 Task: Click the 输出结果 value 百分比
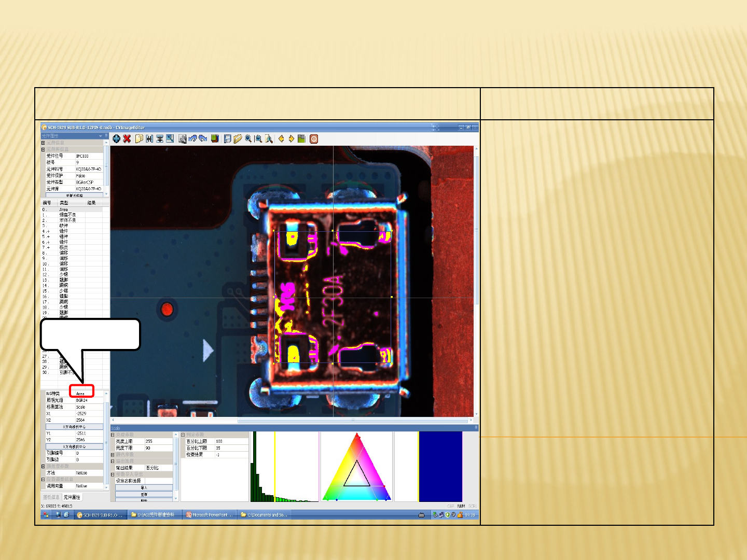tap(158, 468)
